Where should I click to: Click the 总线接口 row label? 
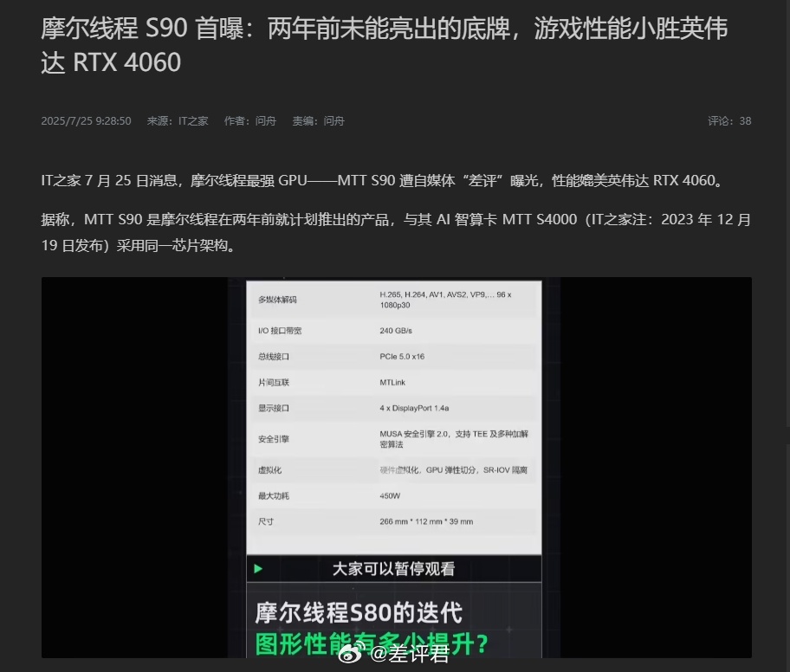274,357
